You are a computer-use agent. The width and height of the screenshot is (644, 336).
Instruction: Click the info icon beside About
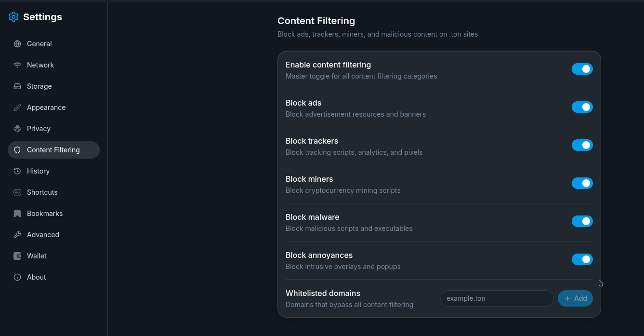(17, 277)
